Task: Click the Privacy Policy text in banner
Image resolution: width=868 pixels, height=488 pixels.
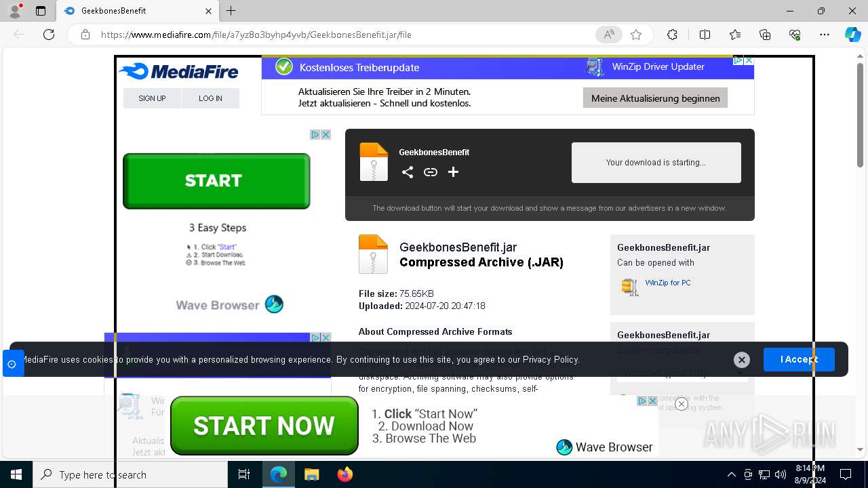Action: (x=551, y=360)
